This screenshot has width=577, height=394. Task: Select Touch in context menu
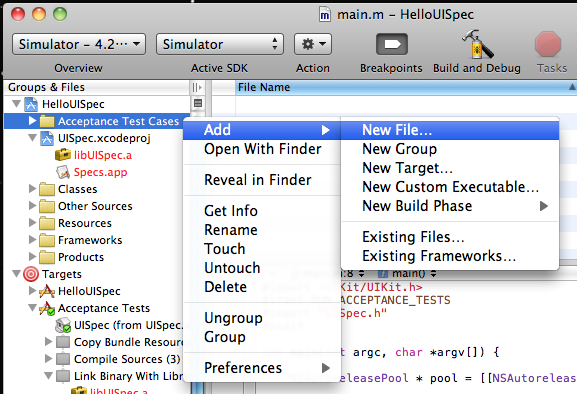click(x=262, y=249)
